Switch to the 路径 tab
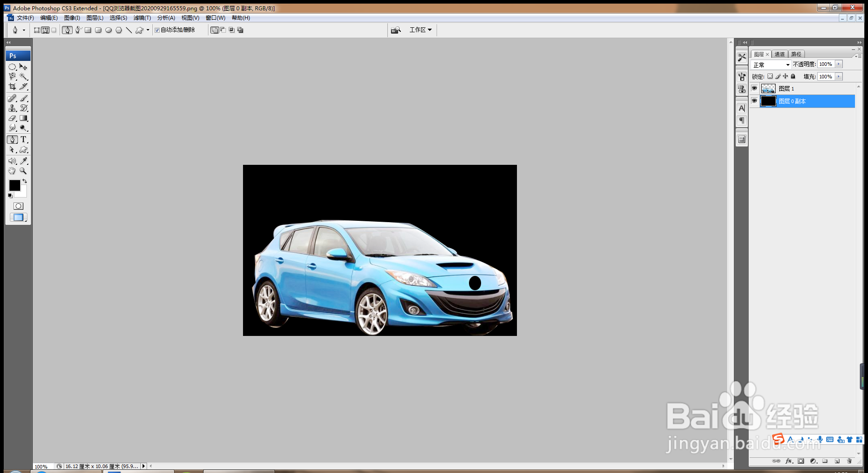 [796, 54]
